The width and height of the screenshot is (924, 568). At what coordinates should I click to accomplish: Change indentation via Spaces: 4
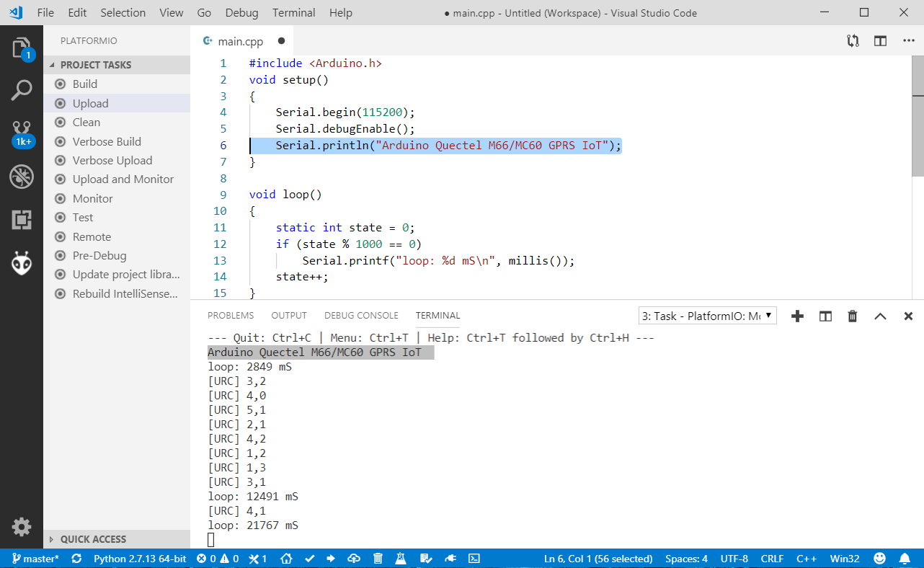pos(686,559)
